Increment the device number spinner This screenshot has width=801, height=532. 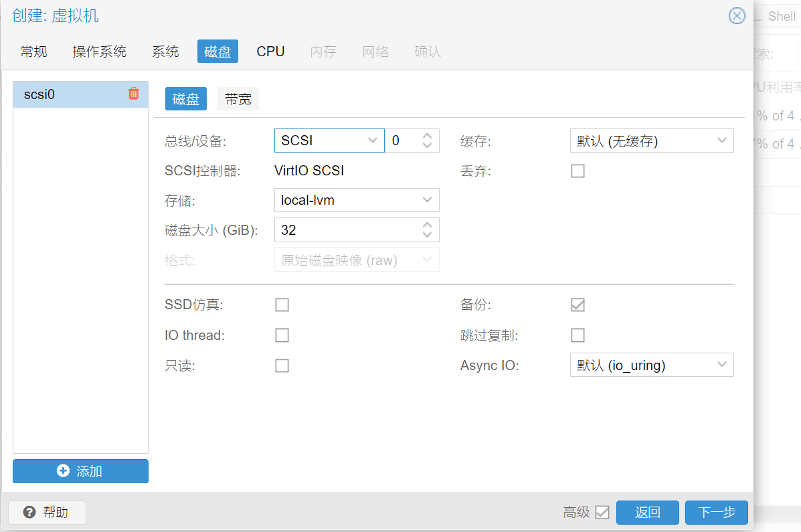click(428, 136)
